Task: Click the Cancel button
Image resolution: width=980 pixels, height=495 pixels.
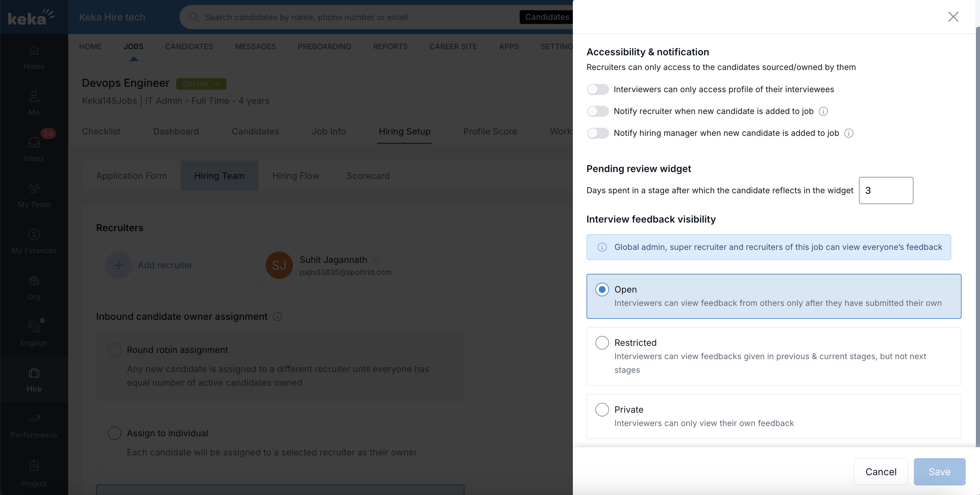Action: click(880, 472)
